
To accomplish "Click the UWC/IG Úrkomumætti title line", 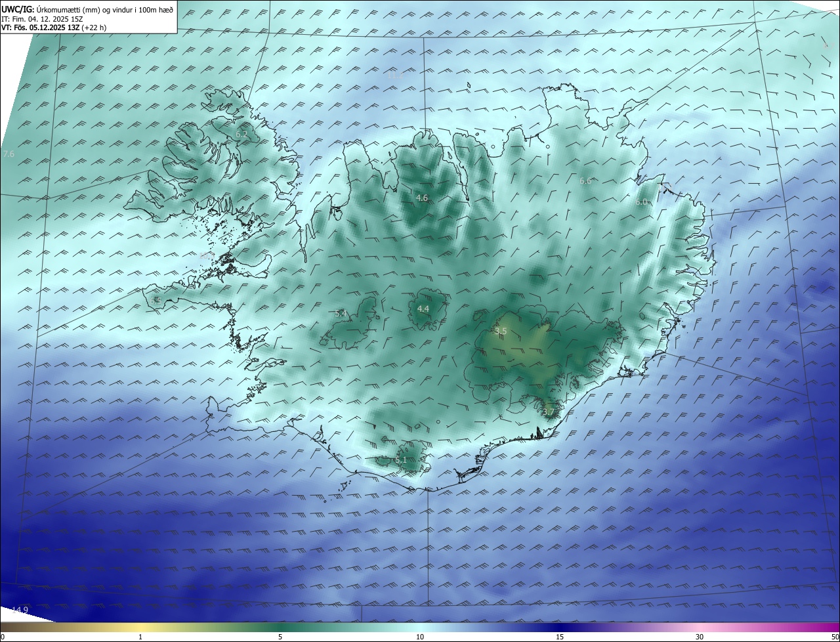I will 87,9.
